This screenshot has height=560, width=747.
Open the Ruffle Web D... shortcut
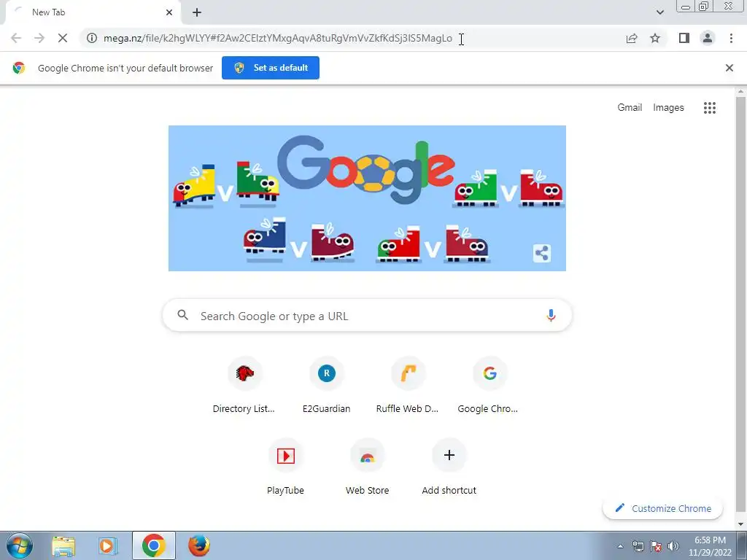coord(408,386)
